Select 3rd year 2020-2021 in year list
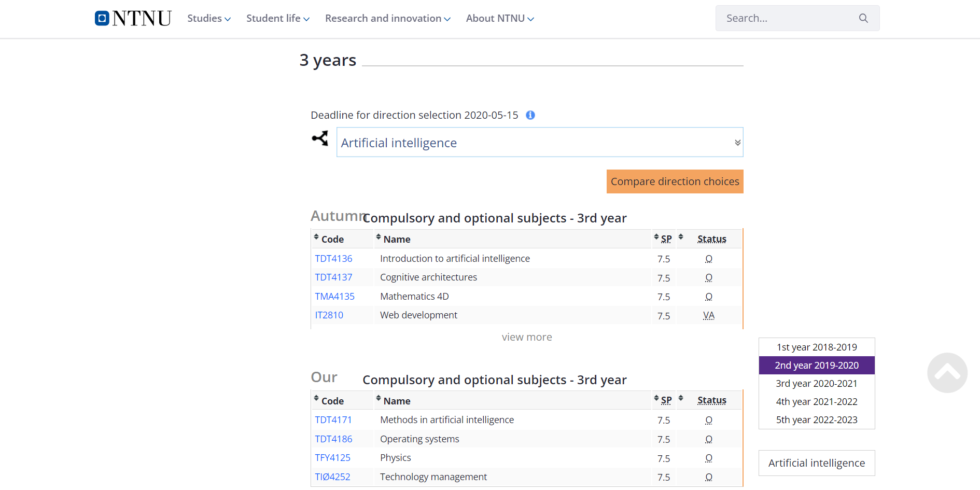980x490 pixels. pyautogui.click(x=817, y=384)
